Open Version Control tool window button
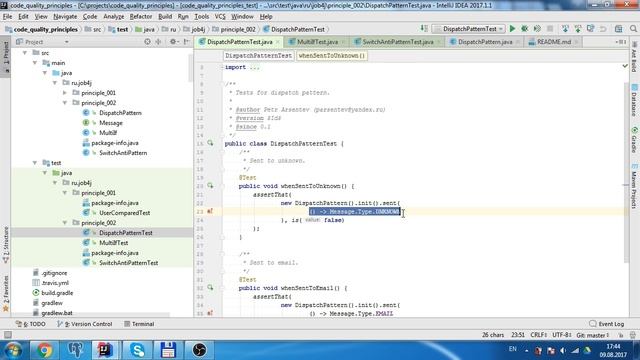 click(84, 324)
